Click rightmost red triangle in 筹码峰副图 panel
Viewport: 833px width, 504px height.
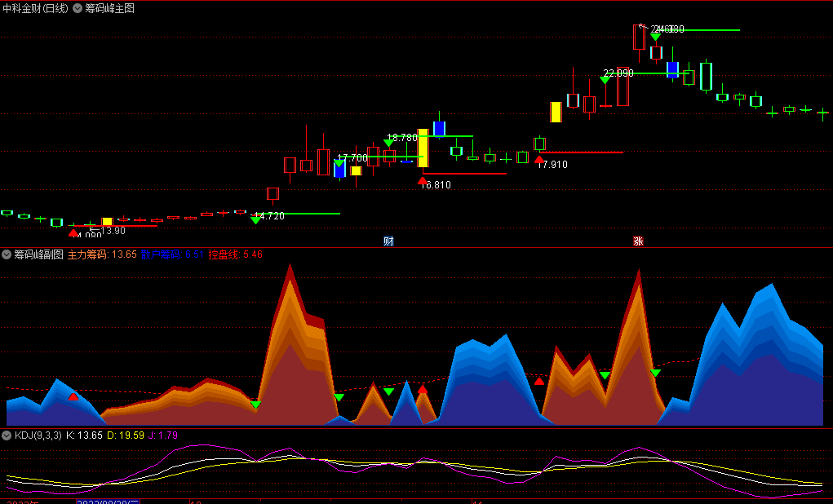(x=539, y=381)
